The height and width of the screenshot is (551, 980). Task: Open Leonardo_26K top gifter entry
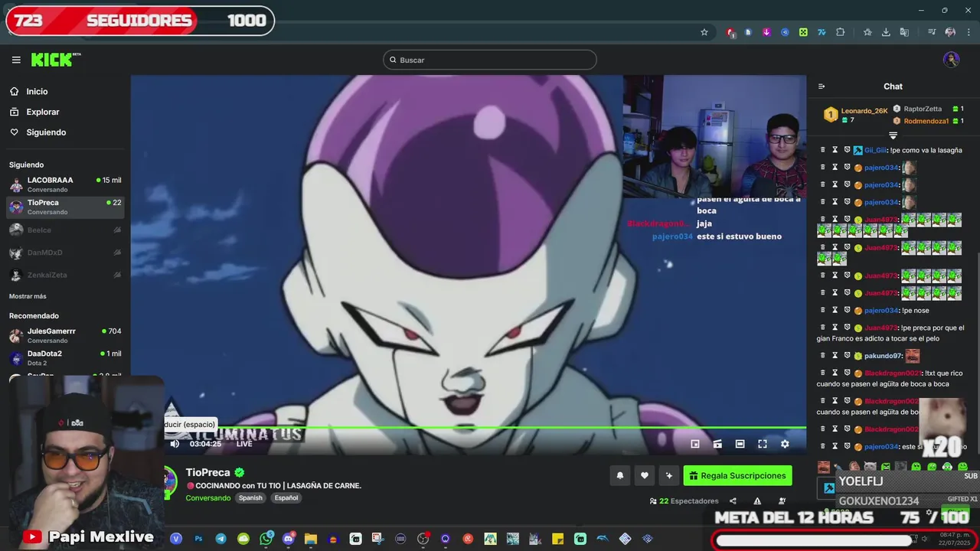856,115
